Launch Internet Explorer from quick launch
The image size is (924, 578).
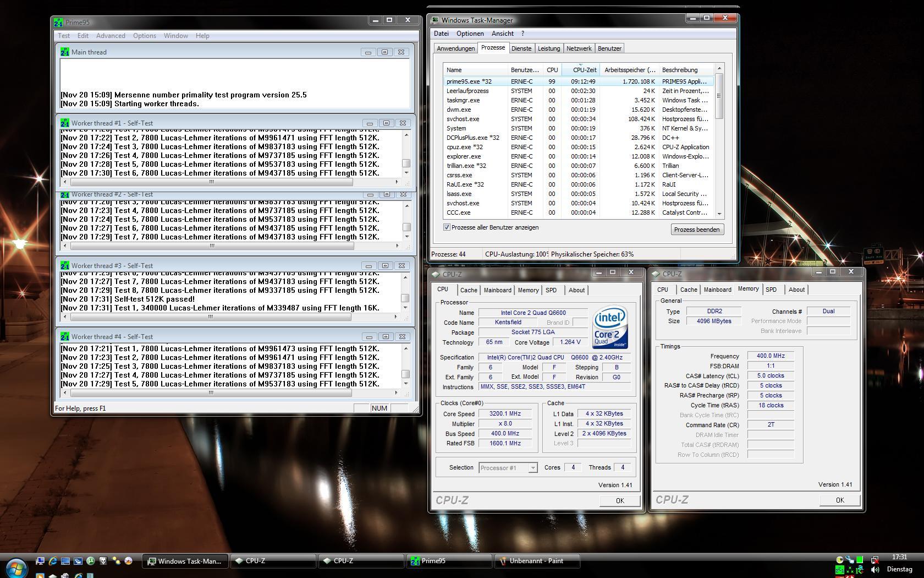[x=53, y=561]
